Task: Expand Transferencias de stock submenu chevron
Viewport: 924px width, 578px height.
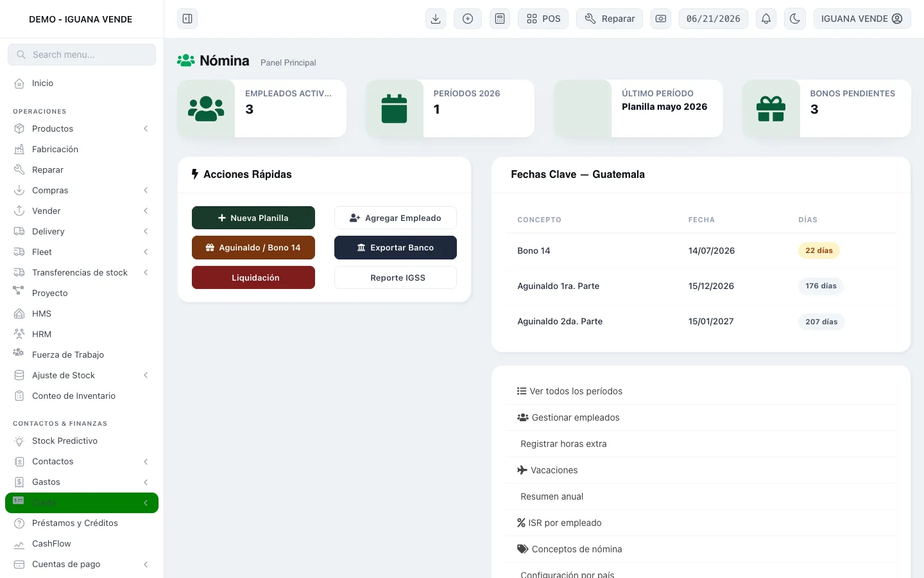Action: (146, 272)
